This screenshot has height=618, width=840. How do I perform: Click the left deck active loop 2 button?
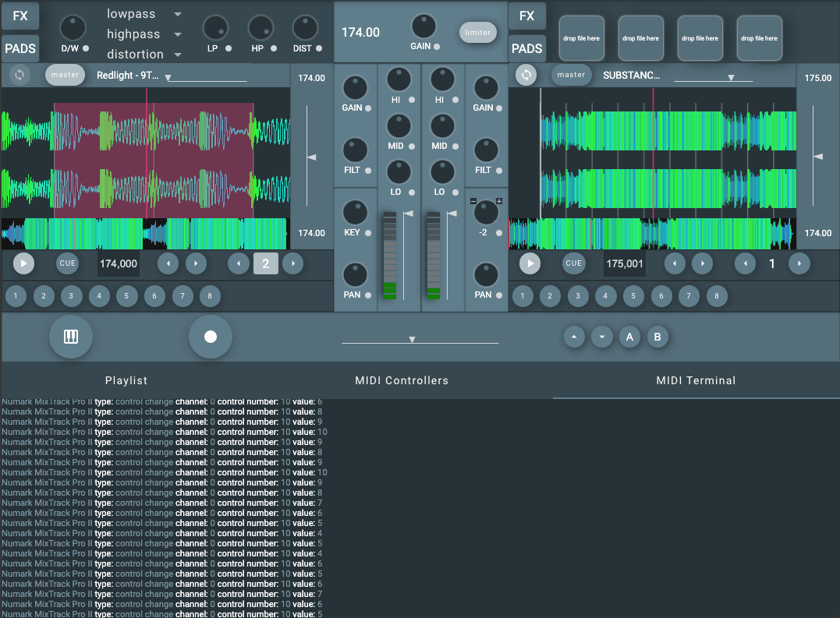pos(266,263)
